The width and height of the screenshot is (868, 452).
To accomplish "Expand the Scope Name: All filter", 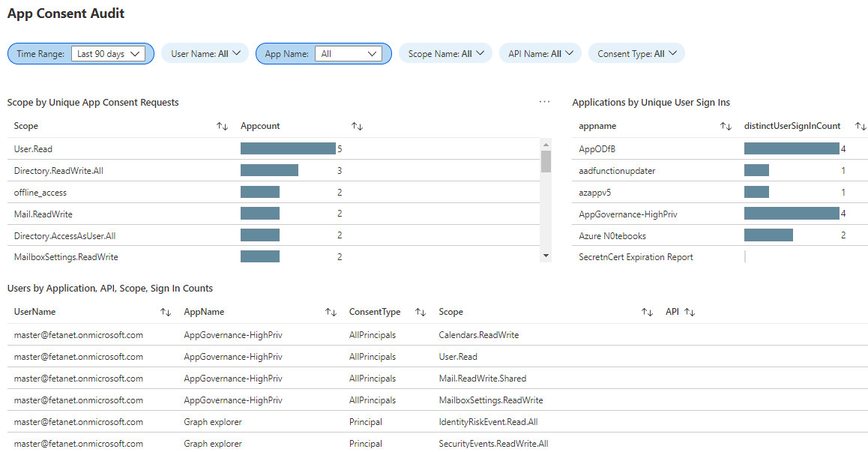I will pos(446,53).
